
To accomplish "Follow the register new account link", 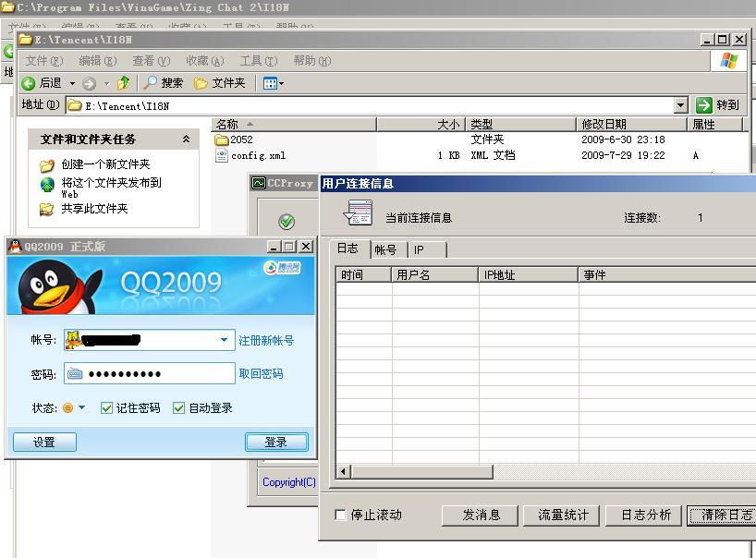I will [x=266, y=341].
